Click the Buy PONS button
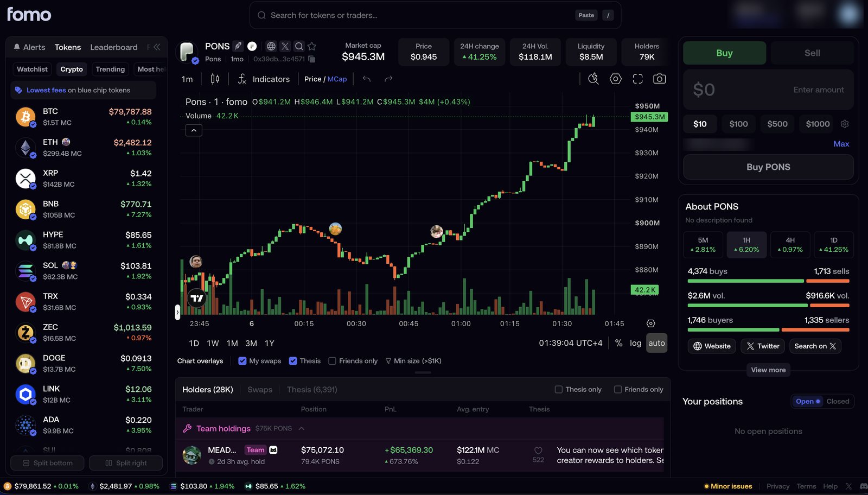Screen dimensions: 868x495 [768, 167]
